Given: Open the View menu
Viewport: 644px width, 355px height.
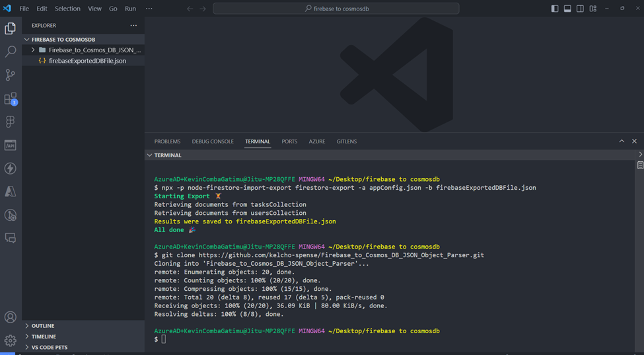Looking at the screenshot, I should tap(95, 9).
